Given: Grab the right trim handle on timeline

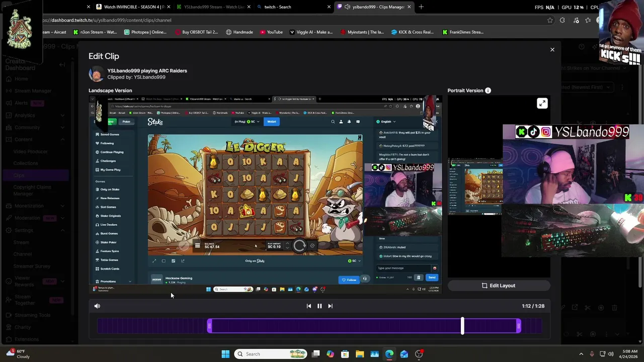Looking at the screenshot, I should click(x=519, y=326).
